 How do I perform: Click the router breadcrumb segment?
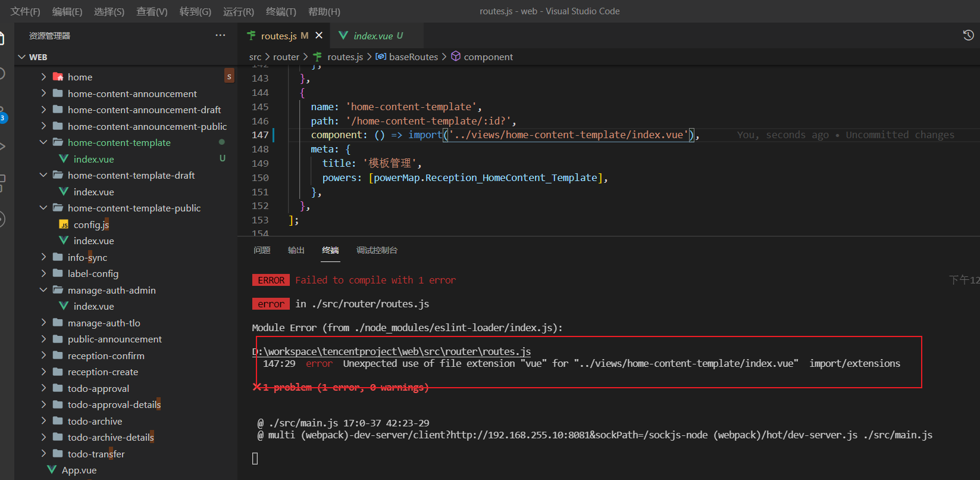[286, 57]
